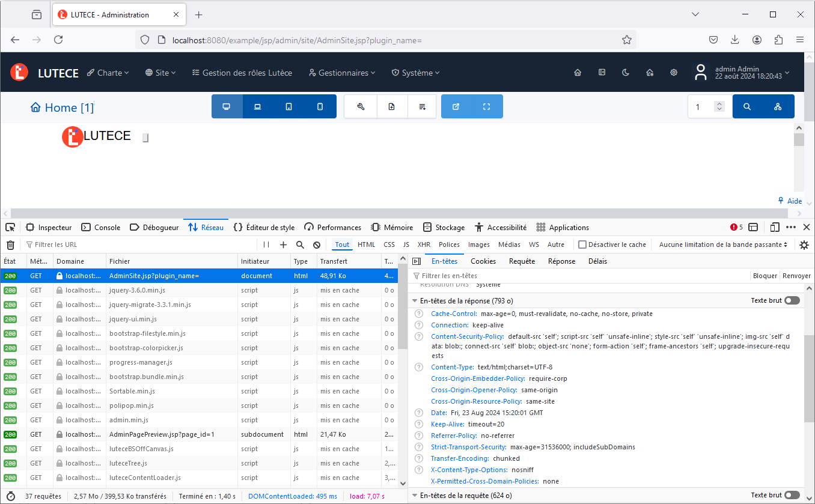Image resolution: width=815 pixels, height=504 pixels.
Task: Collapse En-têtes de la réponse section
Action: 414,300
